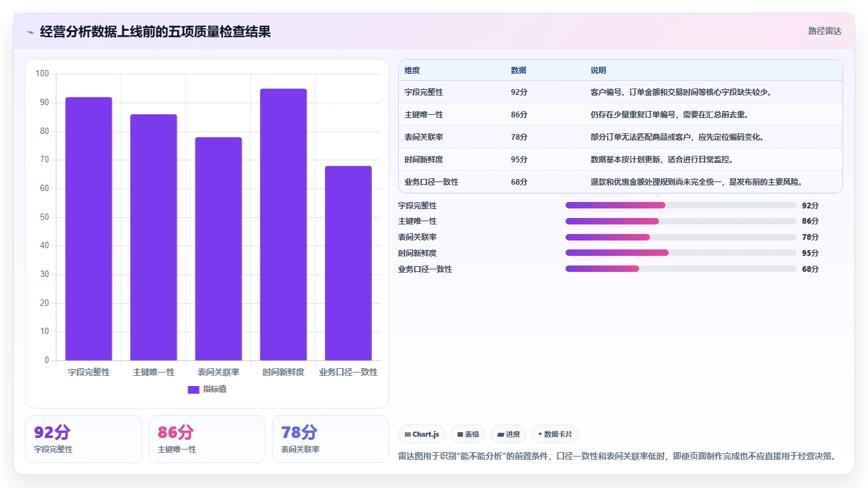Click the description starting 部分订单无法匹配
The image size is (868, 488).
coord(678,137)
